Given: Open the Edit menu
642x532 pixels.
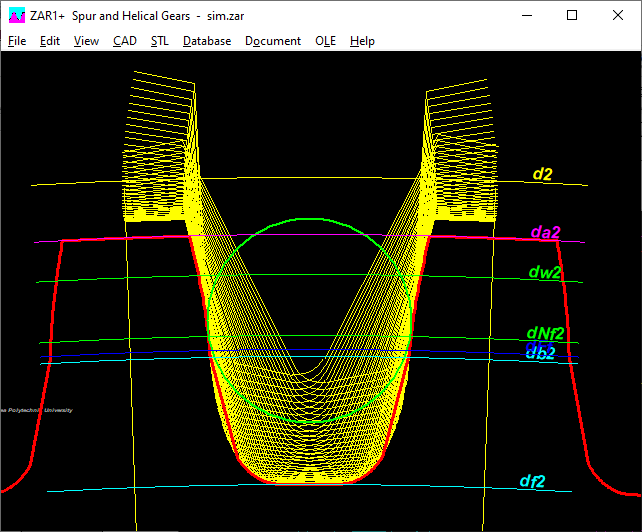Looking at the screenshot, I should (50, 41).
